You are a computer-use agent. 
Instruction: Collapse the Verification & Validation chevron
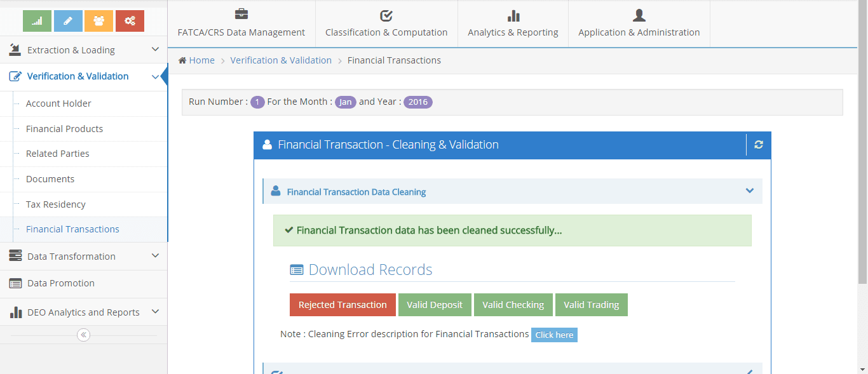pos(155,77)
